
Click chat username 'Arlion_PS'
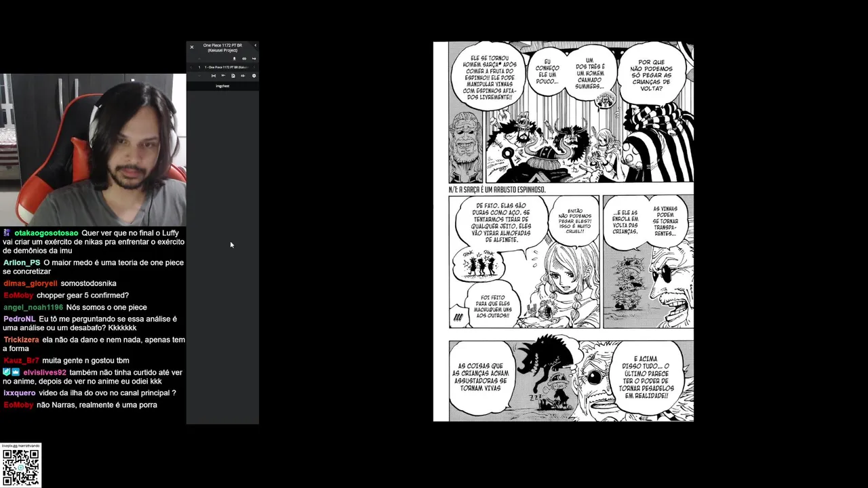pyautogui.click(x=22, y=263)
